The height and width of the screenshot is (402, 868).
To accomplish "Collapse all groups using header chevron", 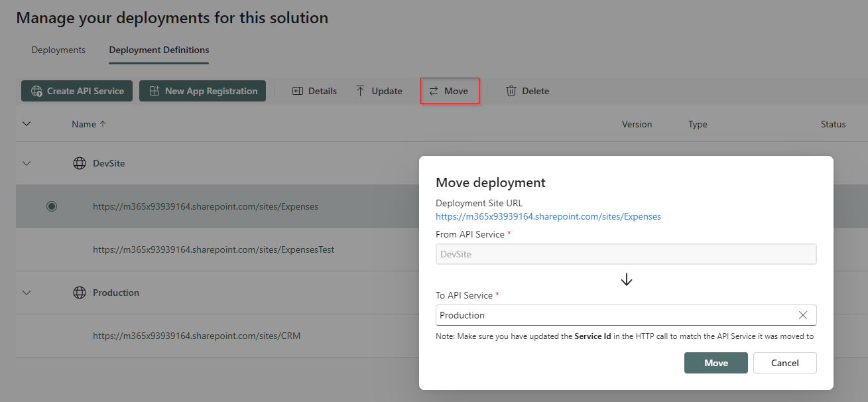I will click(27, 123).
